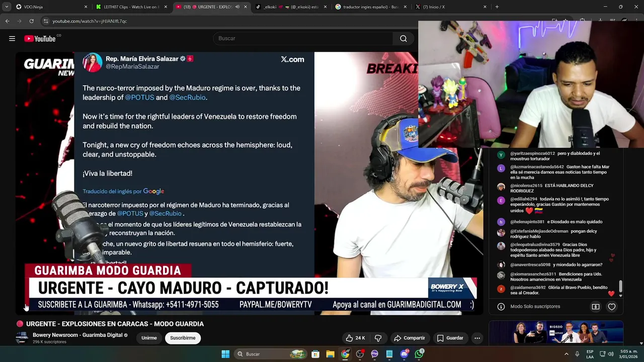Image resolution: width=644 pixels, height=362 pixels.
Task: Click the video title URGENTE - EXPLOSIONES EN CARACAS
Action: [115, 324]
